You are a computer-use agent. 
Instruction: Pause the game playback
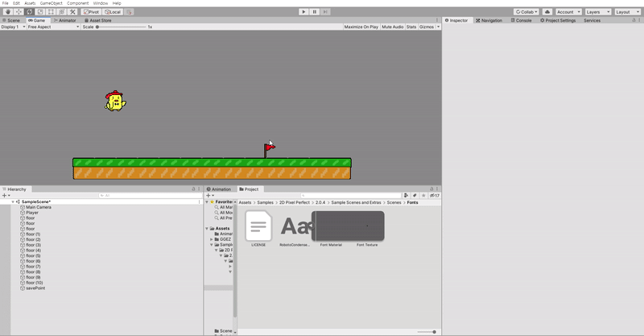pyautogui.click(x=315, y=12)
